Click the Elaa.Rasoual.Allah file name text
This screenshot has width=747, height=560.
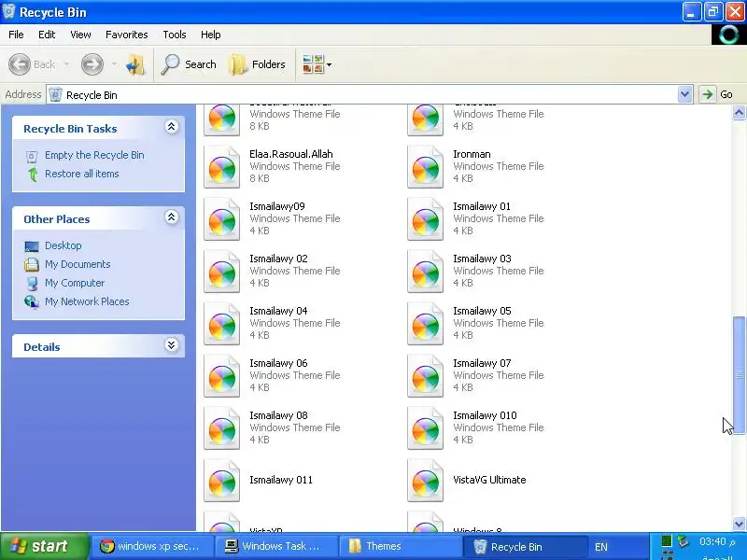(291, 154)
